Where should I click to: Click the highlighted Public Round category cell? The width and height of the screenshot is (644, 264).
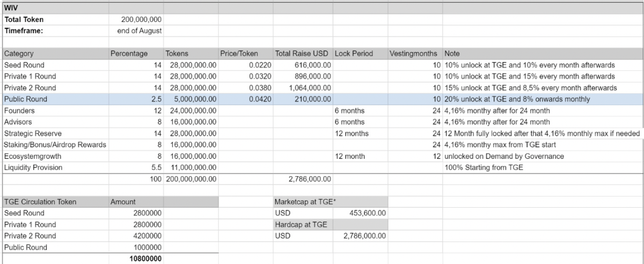(x=26, y=99)
